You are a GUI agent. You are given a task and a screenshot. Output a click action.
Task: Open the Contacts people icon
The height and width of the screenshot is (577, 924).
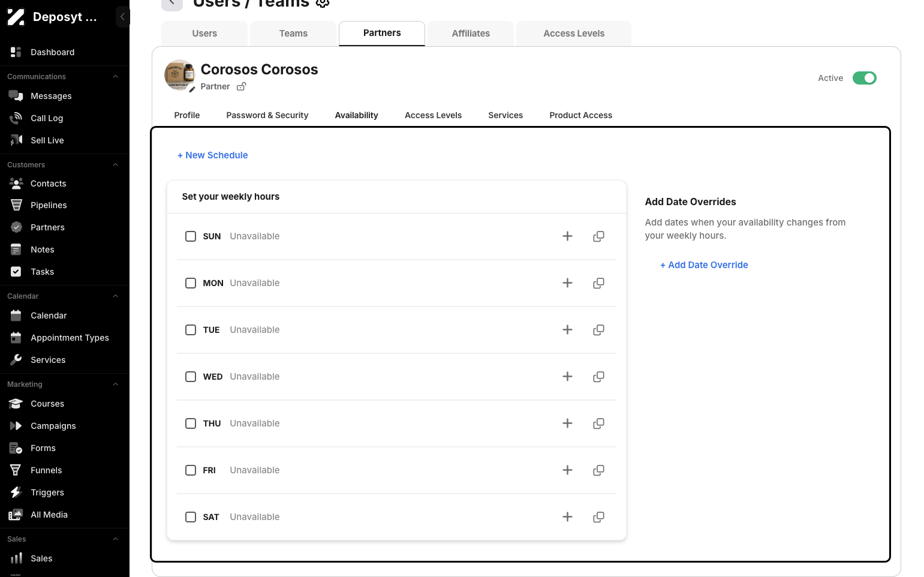tap(16, 184)
